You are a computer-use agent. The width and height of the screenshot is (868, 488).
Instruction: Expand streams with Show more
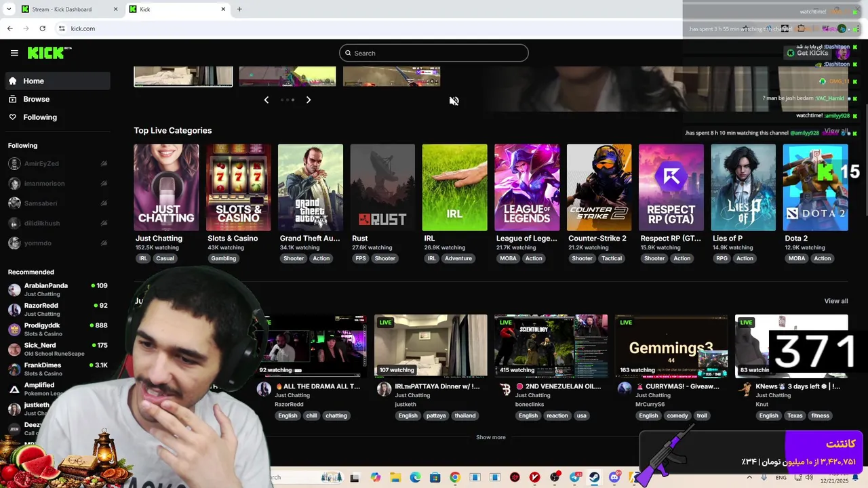coord(490,437)
